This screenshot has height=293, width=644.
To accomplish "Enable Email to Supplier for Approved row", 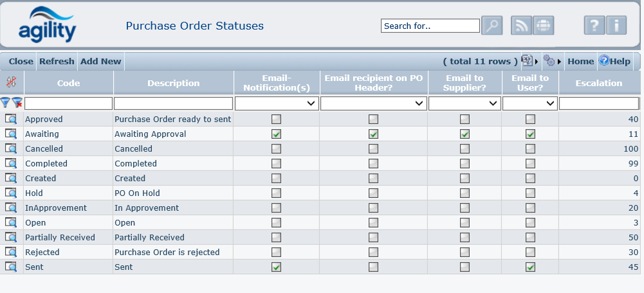I will click(465, 119).
